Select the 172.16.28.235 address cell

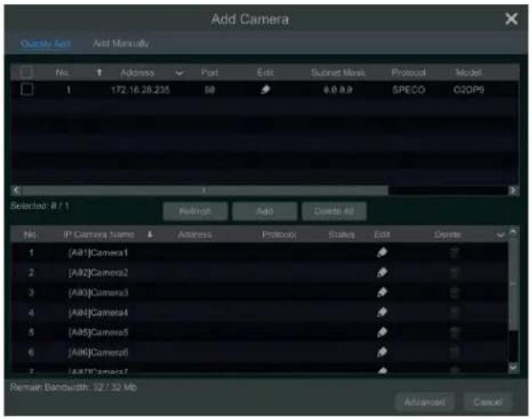(140, 90)
